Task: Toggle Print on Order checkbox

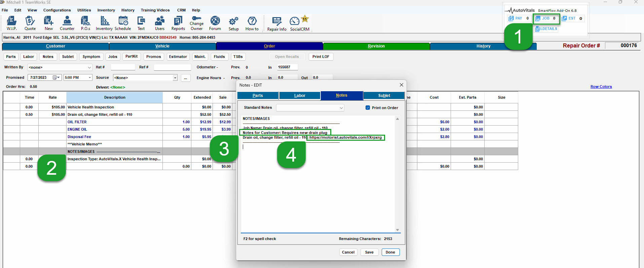Action: pyautogui.click(x=368, y=108)
